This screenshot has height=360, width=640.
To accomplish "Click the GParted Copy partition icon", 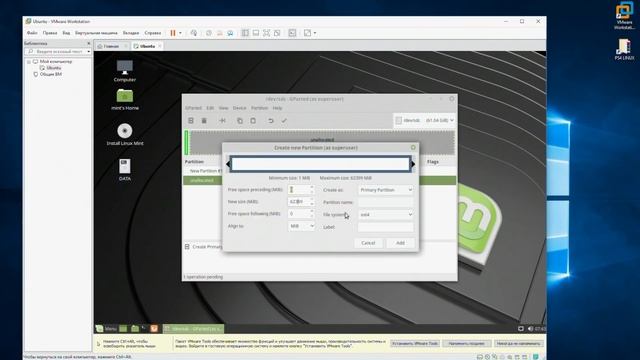I will [240, 120].
